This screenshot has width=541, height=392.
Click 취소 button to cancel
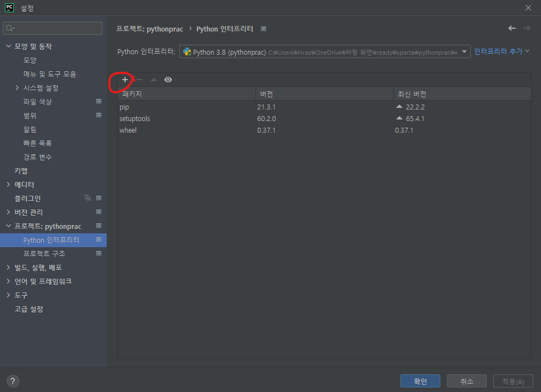pyautogui.click(x=467, y=381)
